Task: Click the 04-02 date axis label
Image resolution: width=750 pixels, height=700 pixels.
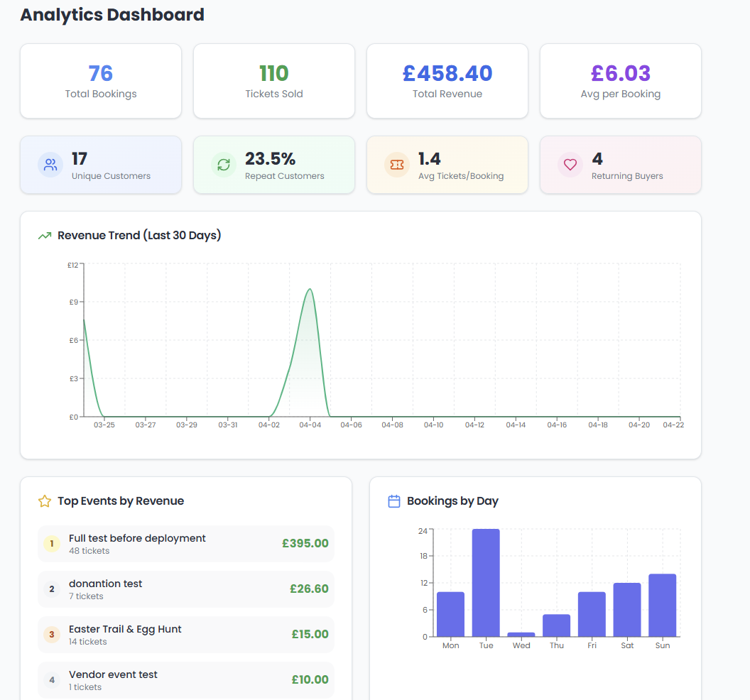Action: point(268,425)
